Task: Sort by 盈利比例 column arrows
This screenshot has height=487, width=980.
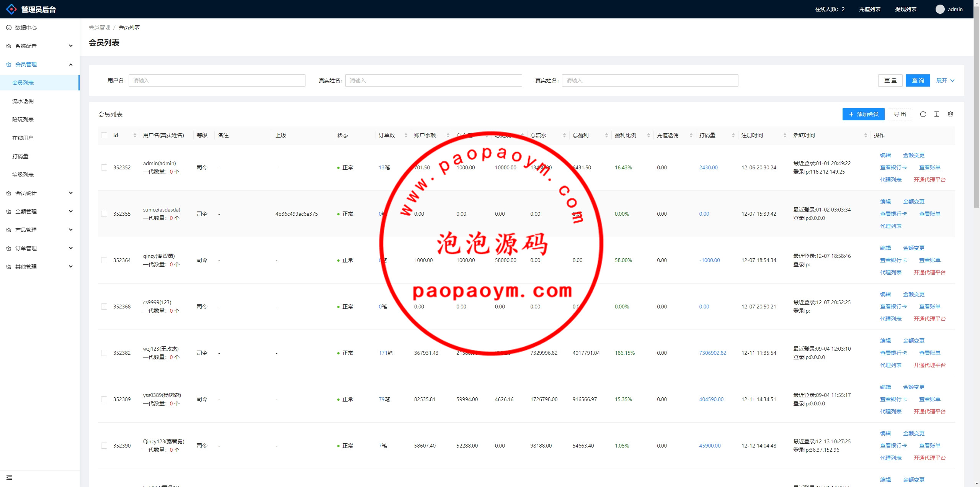Action: pyautogui.click(x=648, y=135)
